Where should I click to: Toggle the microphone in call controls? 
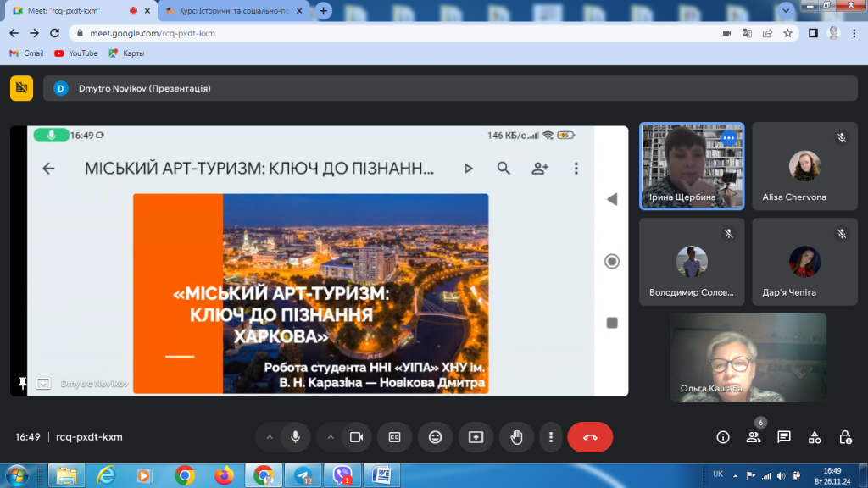click(295, 437)
